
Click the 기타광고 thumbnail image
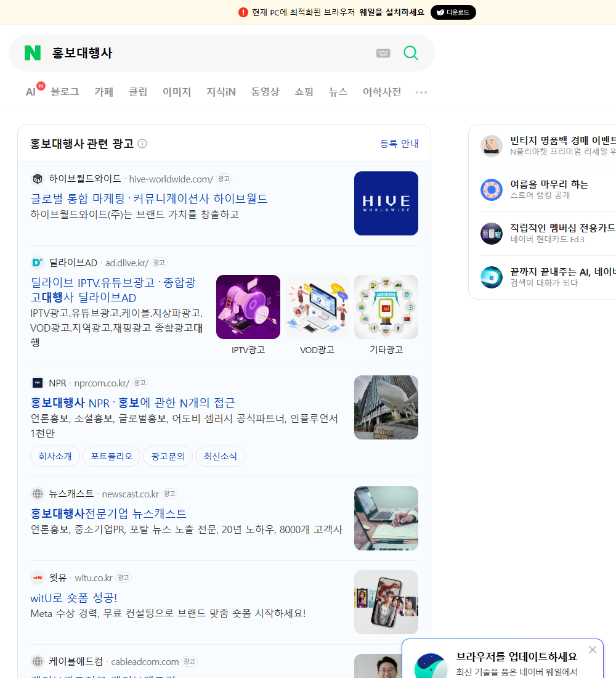coord(386,307)
